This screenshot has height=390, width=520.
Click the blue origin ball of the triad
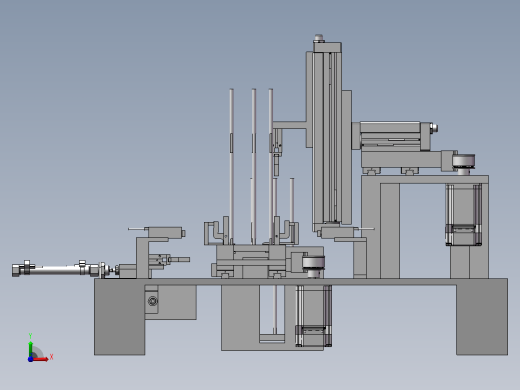coord(31,359)
